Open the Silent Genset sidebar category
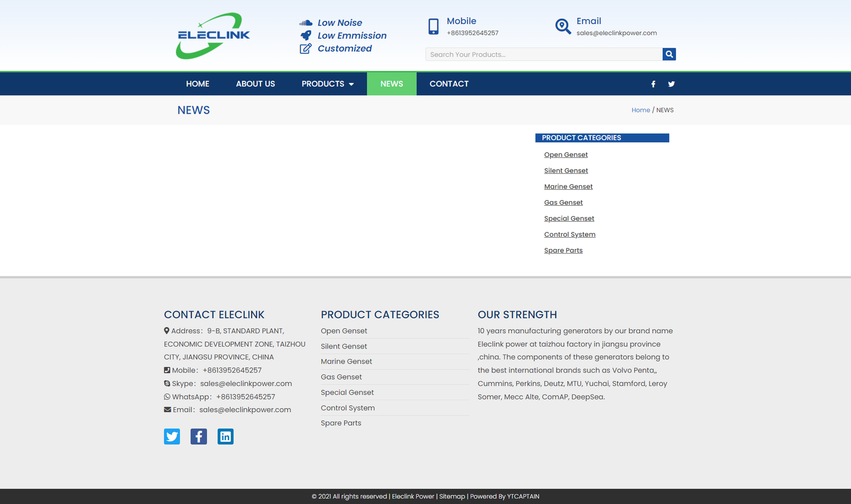Image resolution: width=851 pixels, height=504 pixels. (566, 171)
